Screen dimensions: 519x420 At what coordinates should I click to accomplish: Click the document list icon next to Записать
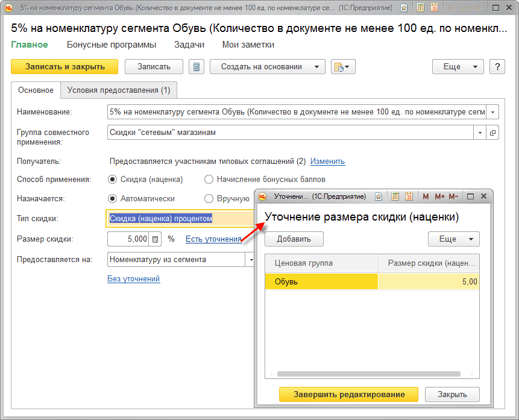[197, 67]
